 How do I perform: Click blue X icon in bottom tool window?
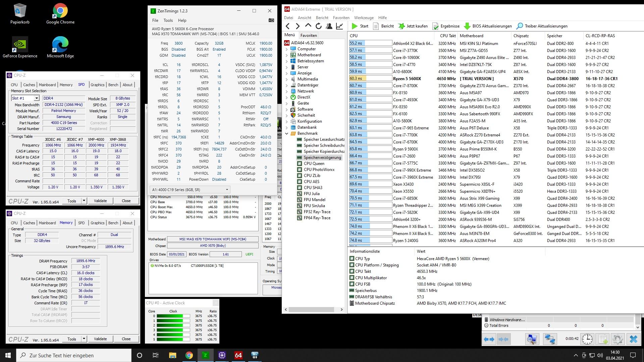[633, 339]
